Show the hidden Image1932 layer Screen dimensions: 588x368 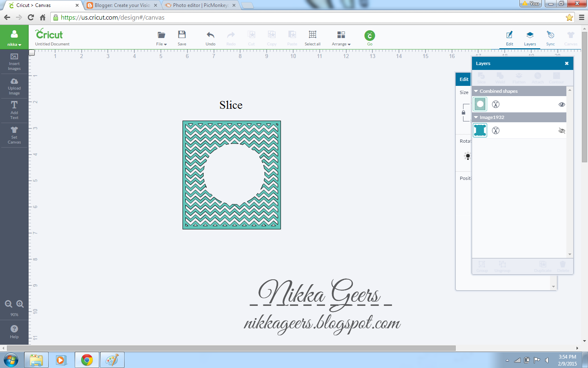coord(562,130)
